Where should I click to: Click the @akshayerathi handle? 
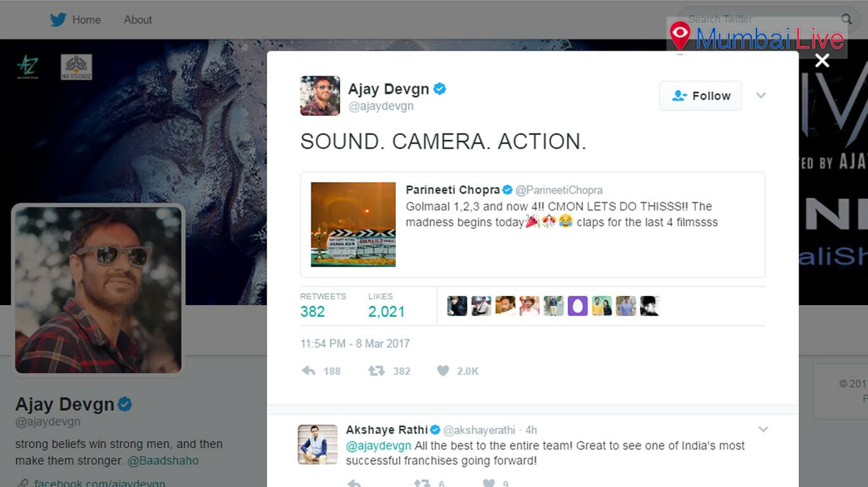[479, 430]
